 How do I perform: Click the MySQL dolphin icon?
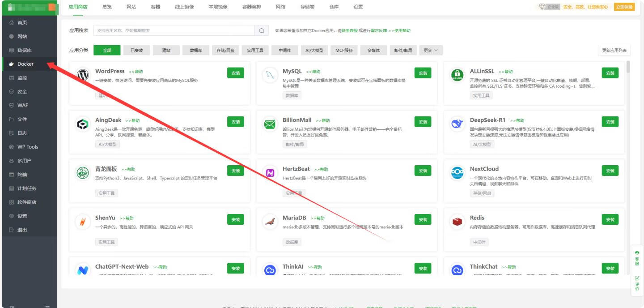tap(270, 75)
